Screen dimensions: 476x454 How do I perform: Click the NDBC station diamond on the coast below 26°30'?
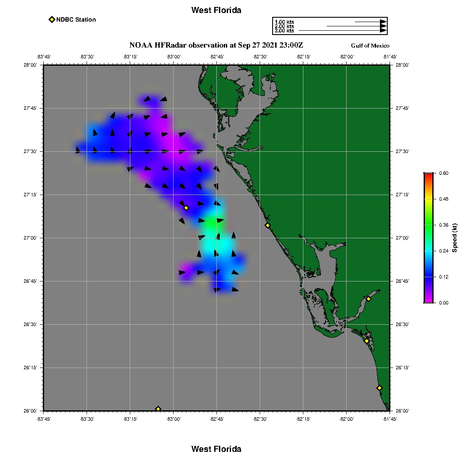(367, 341)
